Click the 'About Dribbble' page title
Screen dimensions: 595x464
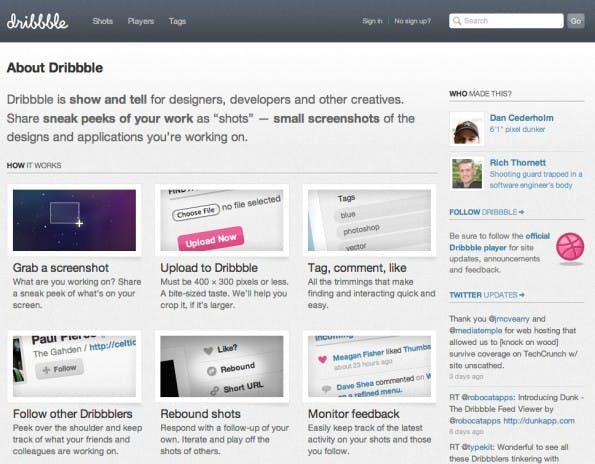click(x=55, y=68)
